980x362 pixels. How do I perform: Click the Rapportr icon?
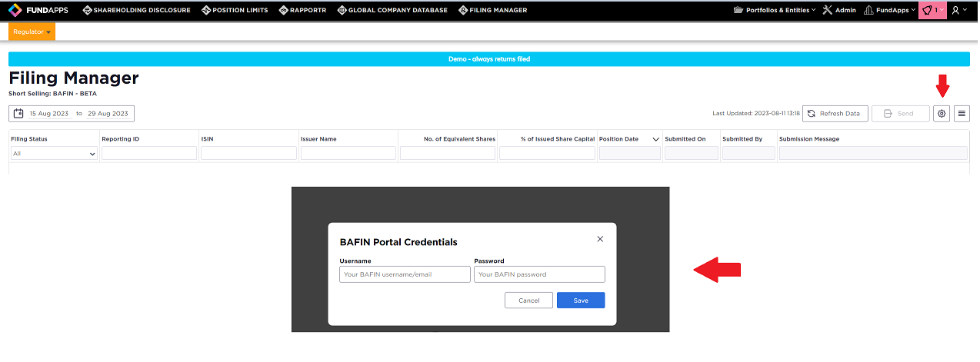pos(284,10)
